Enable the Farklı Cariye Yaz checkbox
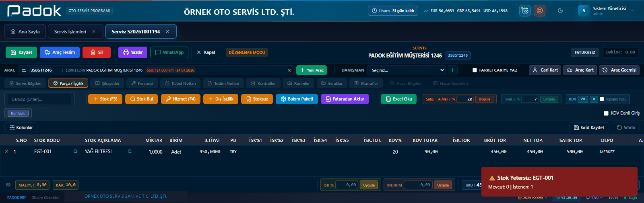This screenshot has width=644, height=203. pos(475,70)
